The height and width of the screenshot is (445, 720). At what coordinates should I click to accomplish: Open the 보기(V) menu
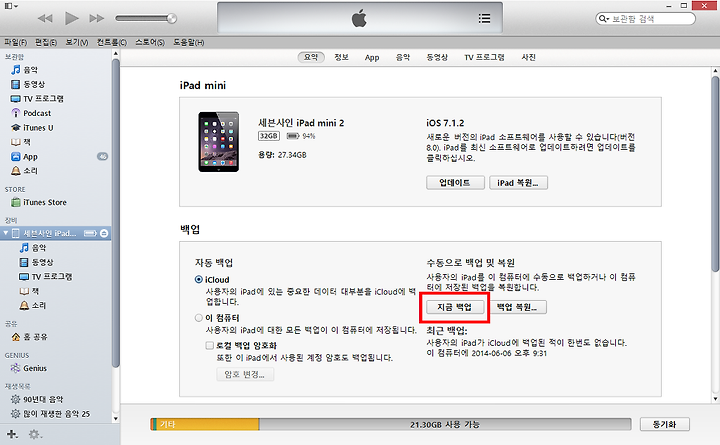tap(77, 42)
